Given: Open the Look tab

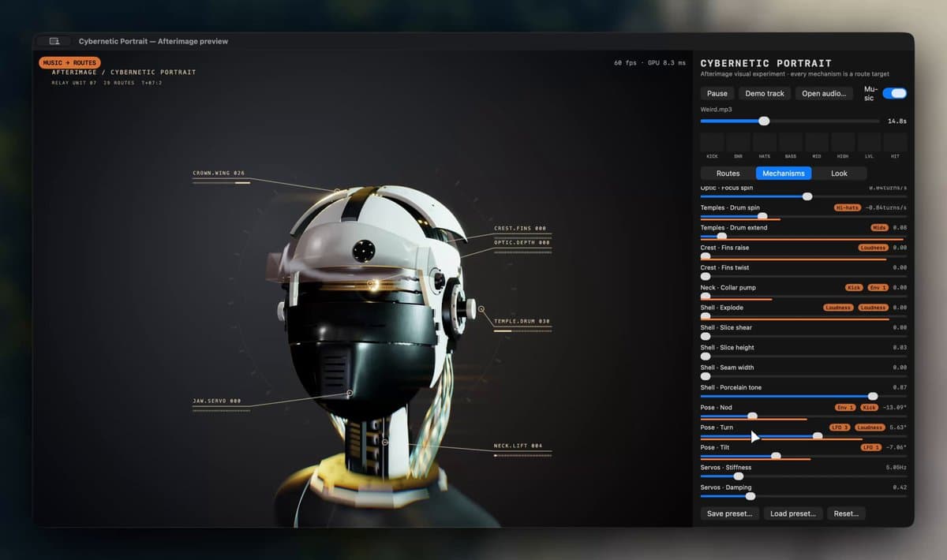Looking at the screenshot, I should 839,174.
